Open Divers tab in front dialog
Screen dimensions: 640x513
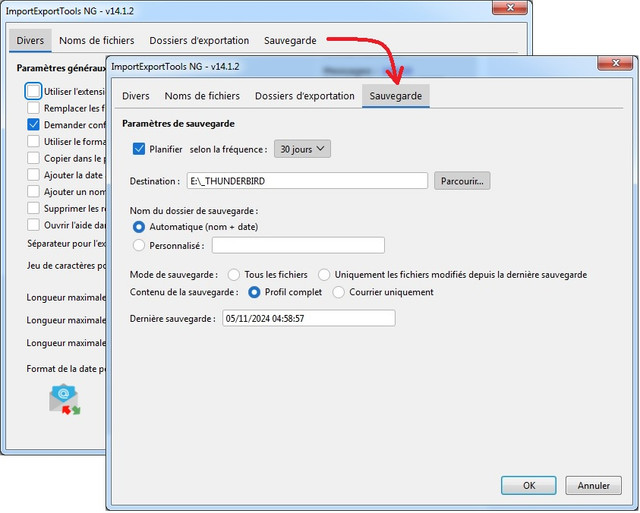click(x=136, y=96)
